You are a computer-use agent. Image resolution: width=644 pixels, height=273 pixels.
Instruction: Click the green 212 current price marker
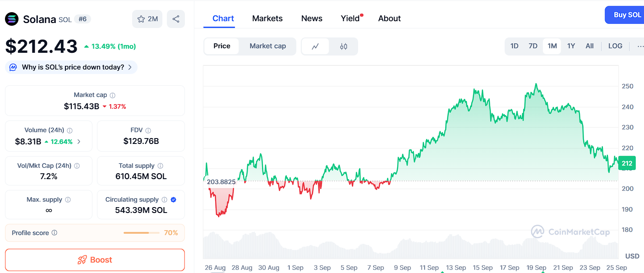pos(626,163)
